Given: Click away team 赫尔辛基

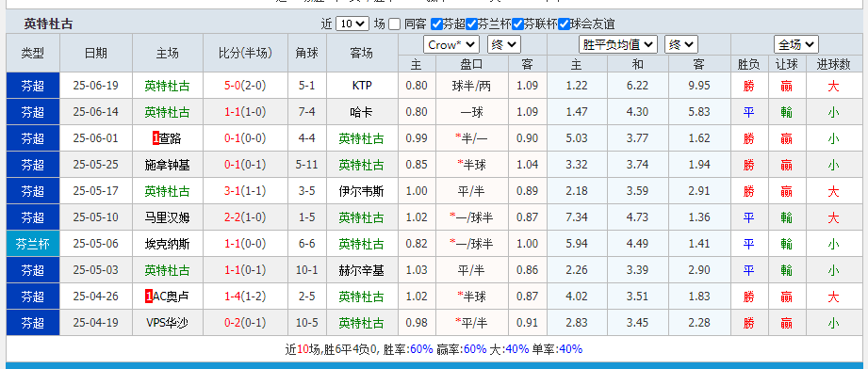Looking at the screenshot, I should click(x=362, y=270).
